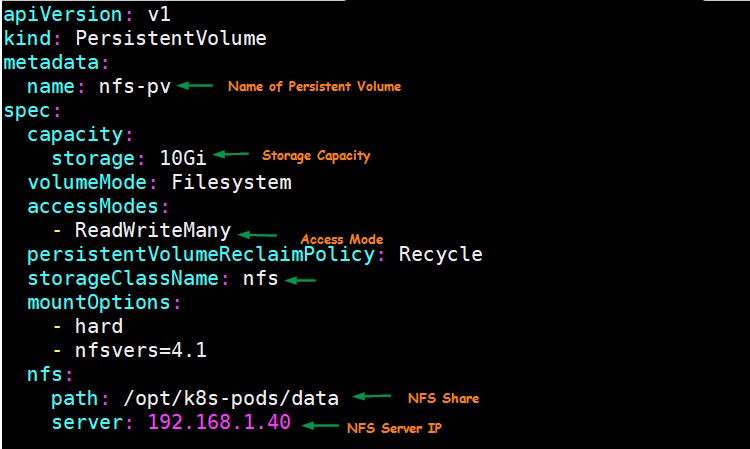Click the 'NFS Server IP' annotation
Image resolution: width=750 pixels, height=449 pixels.
point(393,428)
